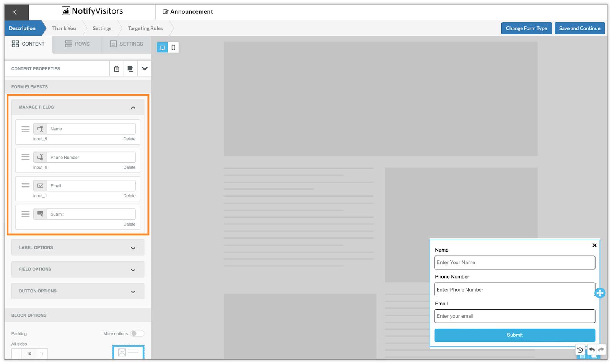Toggle More options for padding
Image resolution: width=612 pixels, height=364 pixels.
pos(137,333)
